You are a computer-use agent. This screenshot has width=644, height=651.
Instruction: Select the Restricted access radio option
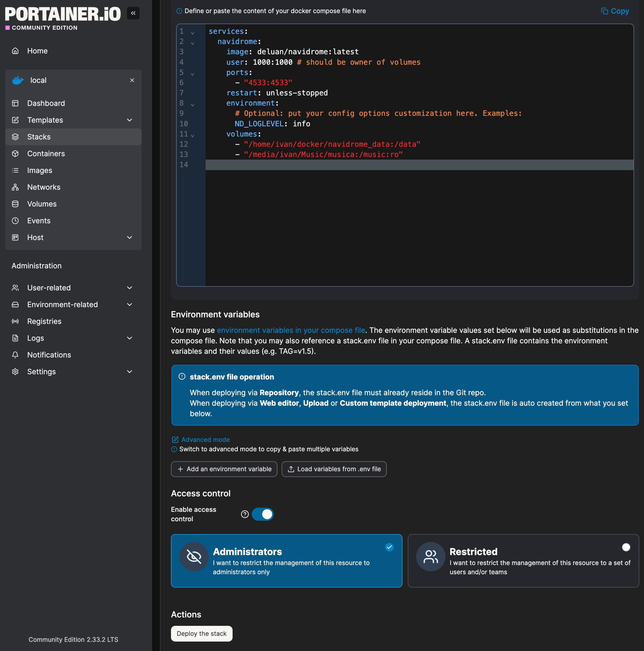click(626, 547)
